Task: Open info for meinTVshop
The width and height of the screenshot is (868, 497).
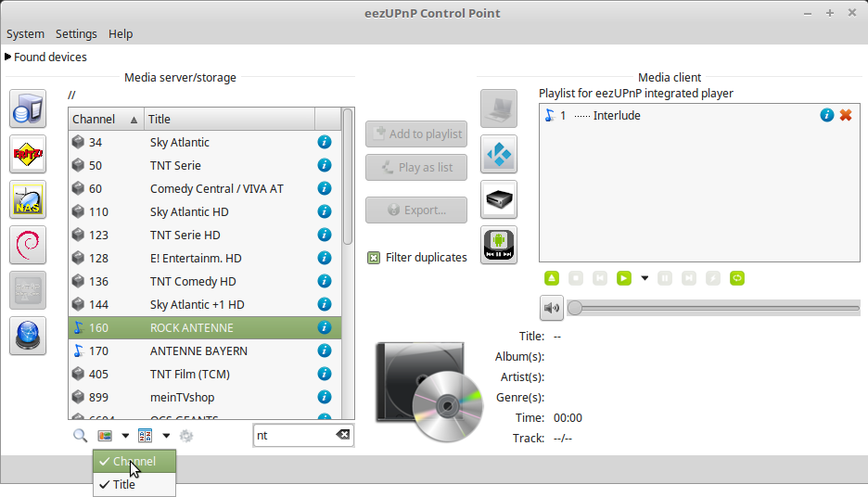Action: 325,398
